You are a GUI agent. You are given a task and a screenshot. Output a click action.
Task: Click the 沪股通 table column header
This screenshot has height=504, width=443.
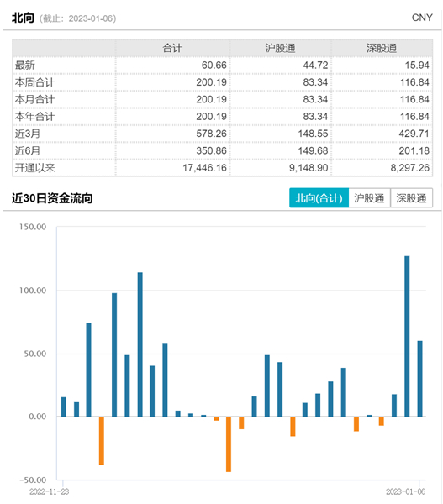(280, 48)
